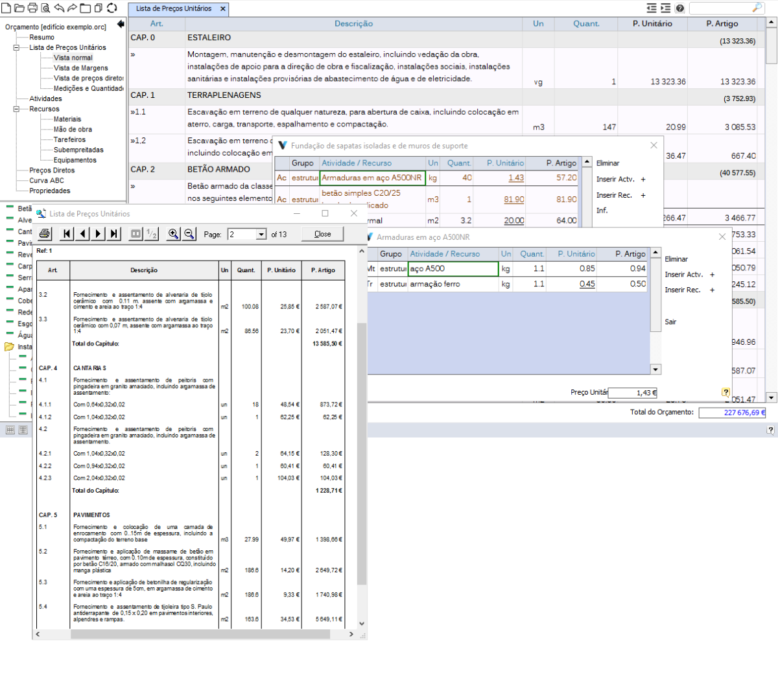Go to first page in preview
The width and height of the screenshot is (778, 700).
pyautogui.click(x=67, y=233)
